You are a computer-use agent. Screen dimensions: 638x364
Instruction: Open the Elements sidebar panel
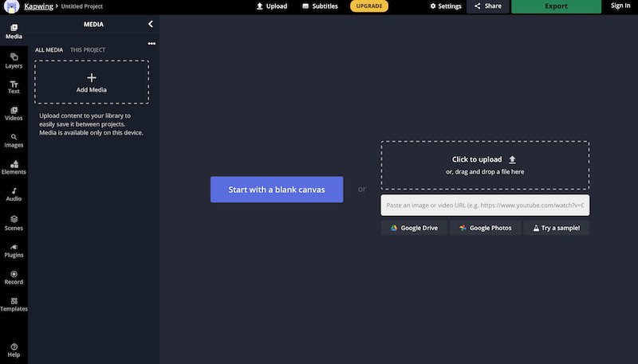14,167
